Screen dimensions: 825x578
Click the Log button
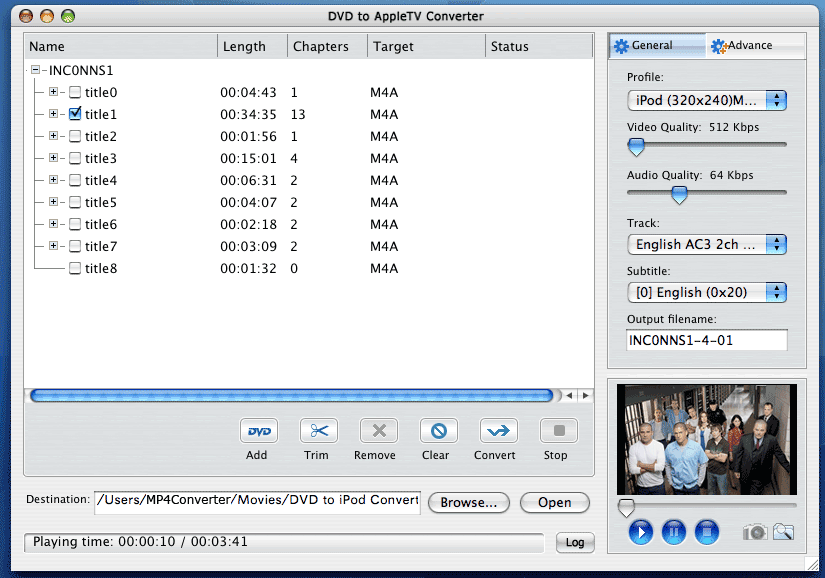tap(575, 542)
